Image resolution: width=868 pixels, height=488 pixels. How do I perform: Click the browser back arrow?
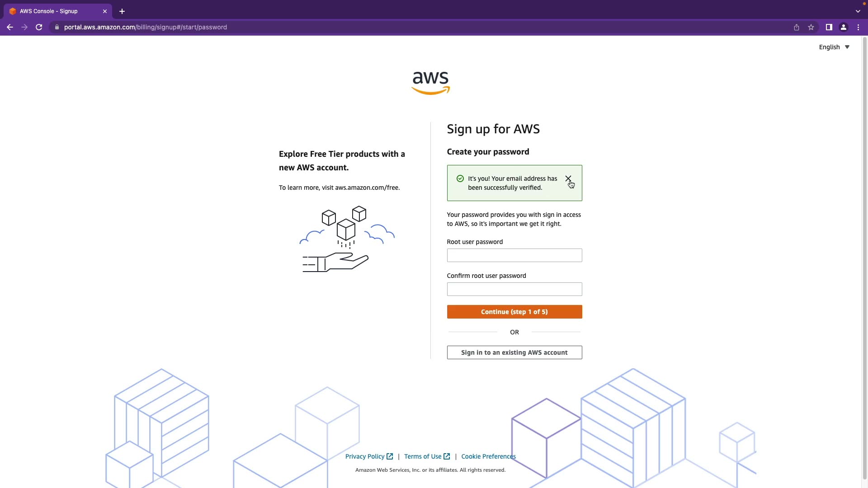pos(10,27)
